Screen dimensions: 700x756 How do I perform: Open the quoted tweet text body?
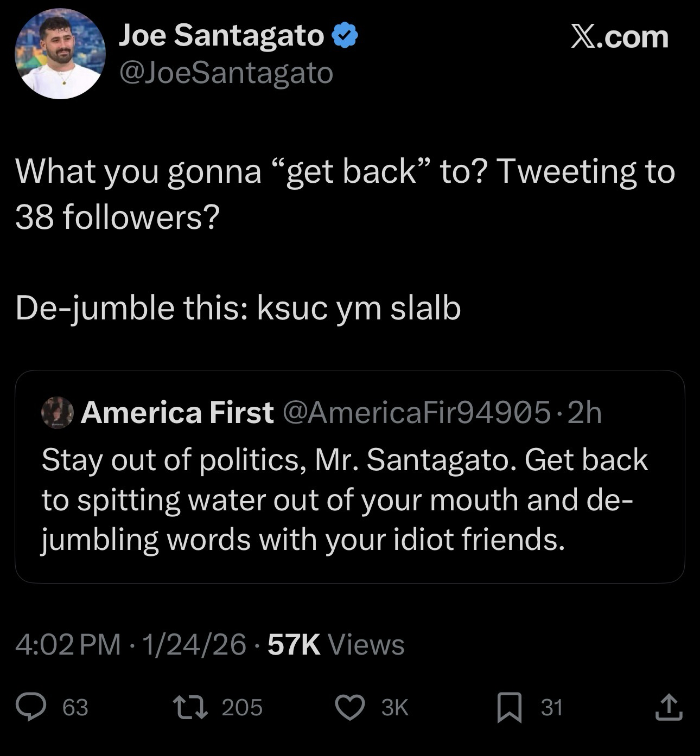(344, 499)
